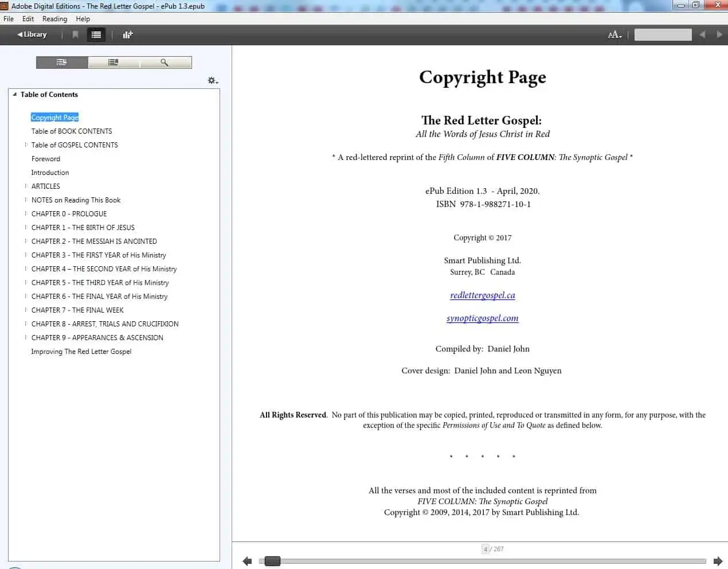Click the ISBN 978-1-988271-10-1 text
Viewport: 728px width, 569px height.
(483, 204)
